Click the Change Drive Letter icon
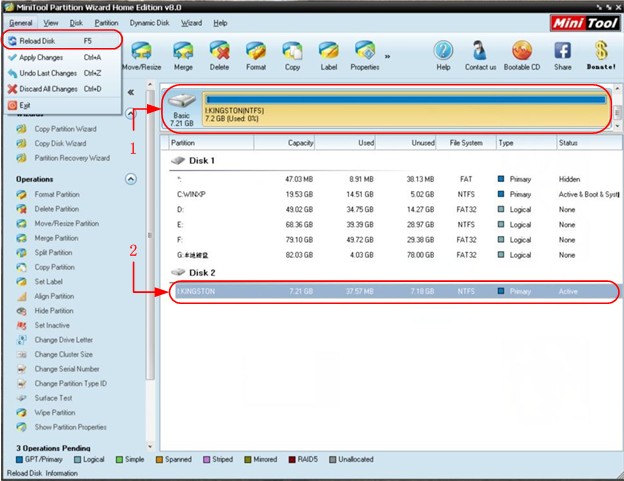The image size is (624, 481). [21, 340]
